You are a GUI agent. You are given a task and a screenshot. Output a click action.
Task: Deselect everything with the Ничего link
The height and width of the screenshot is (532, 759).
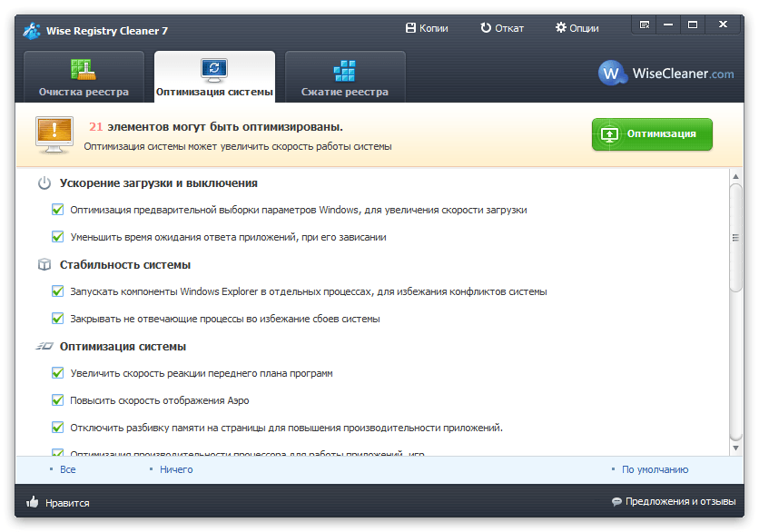point(176,469)
